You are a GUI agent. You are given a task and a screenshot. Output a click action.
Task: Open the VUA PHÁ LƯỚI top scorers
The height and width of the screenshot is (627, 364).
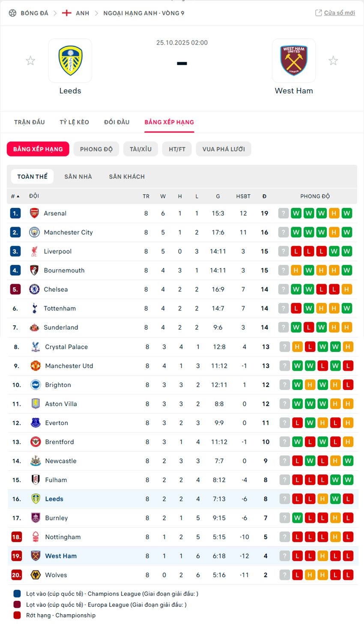(224, 149)
